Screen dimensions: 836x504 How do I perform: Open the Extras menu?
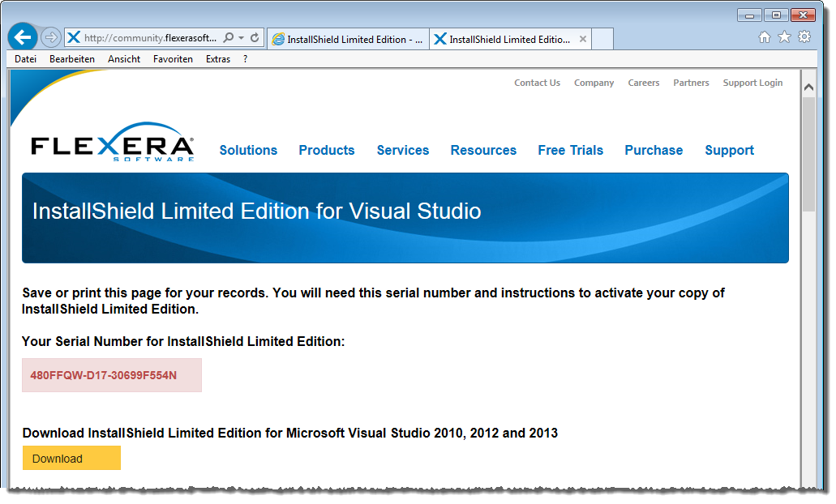(x=218, y=59)
